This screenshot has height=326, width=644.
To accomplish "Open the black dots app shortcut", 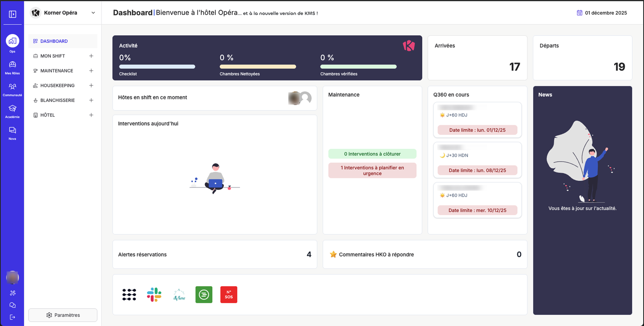I will [x=129, y=295].
